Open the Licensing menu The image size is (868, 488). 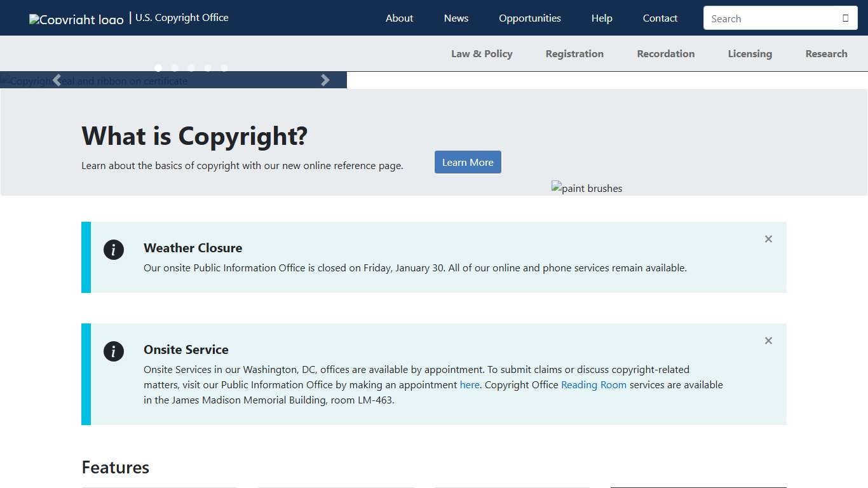tap(750, 53)
